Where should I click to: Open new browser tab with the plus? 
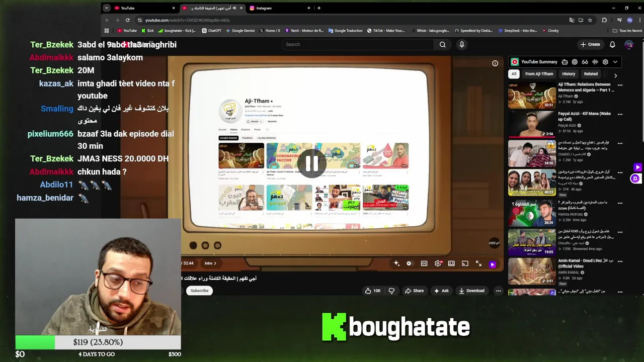[318, 8]
